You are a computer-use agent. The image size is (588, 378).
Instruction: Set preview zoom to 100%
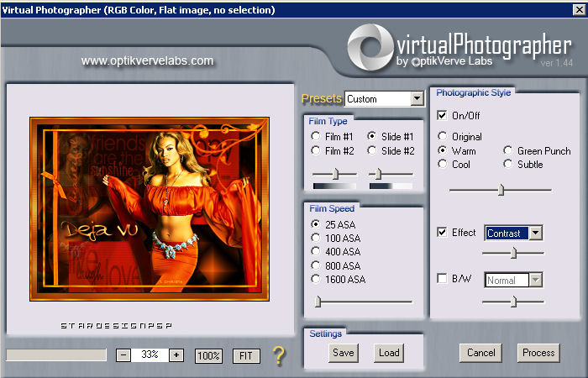tap(208, 356)
